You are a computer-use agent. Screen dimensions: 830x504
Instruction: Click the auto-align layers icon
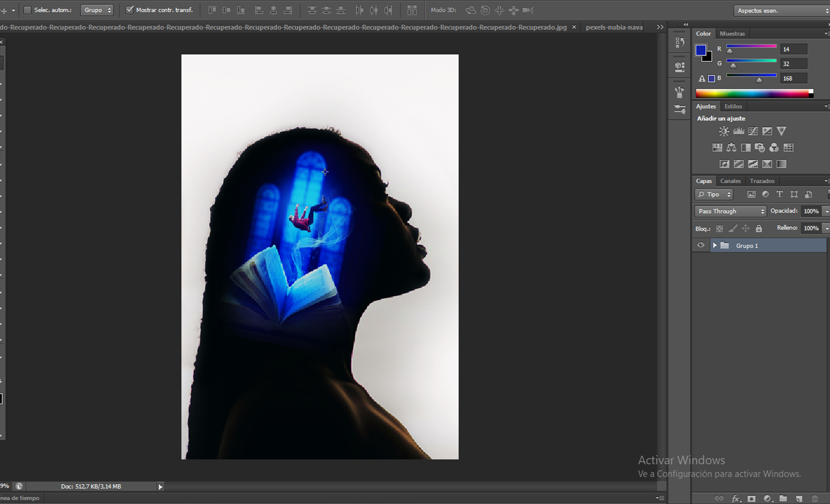click(x=412, y=10)
